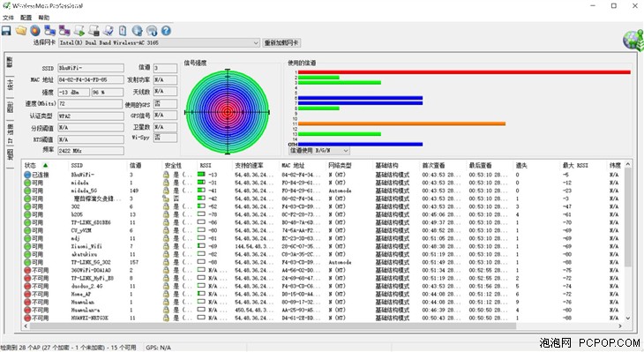Click the orange channel 11 usage bar
The height and width of the screenshot is (352, 644).
click(x=401, y=124)
